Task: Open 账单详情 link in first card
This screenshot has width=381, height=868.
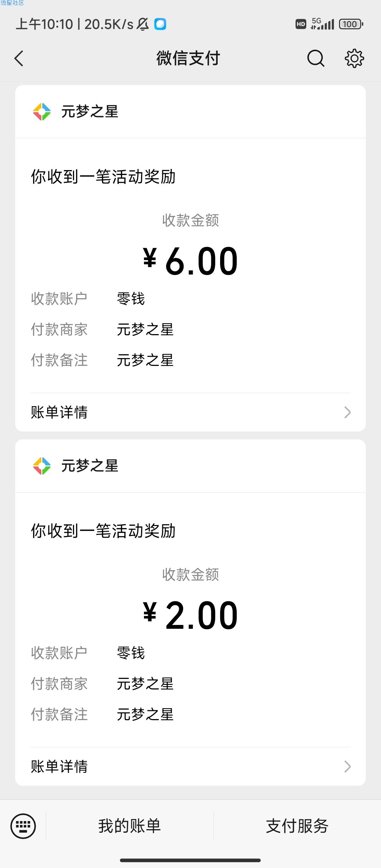Action: (59, 412)
